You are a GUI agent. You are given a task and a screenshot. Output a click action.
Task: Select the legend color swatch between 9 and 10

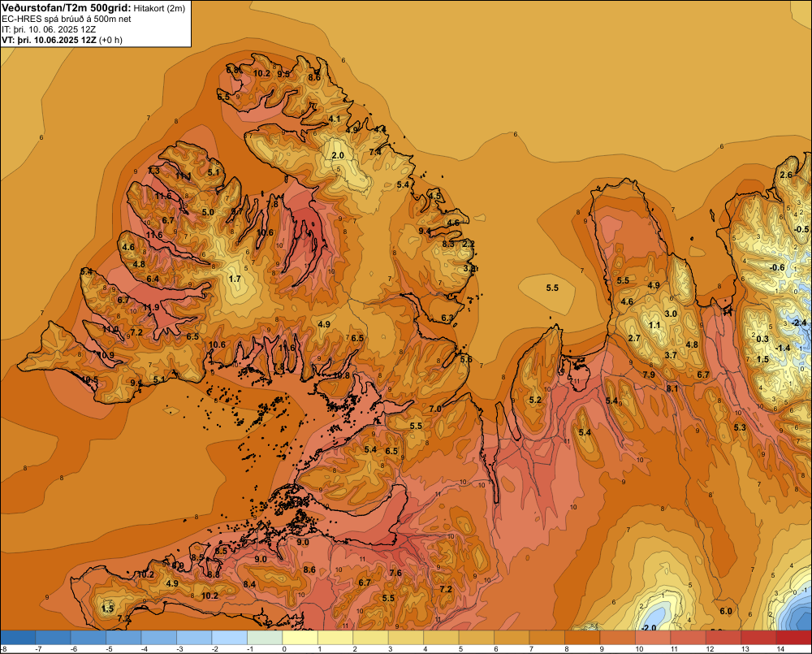618,638
